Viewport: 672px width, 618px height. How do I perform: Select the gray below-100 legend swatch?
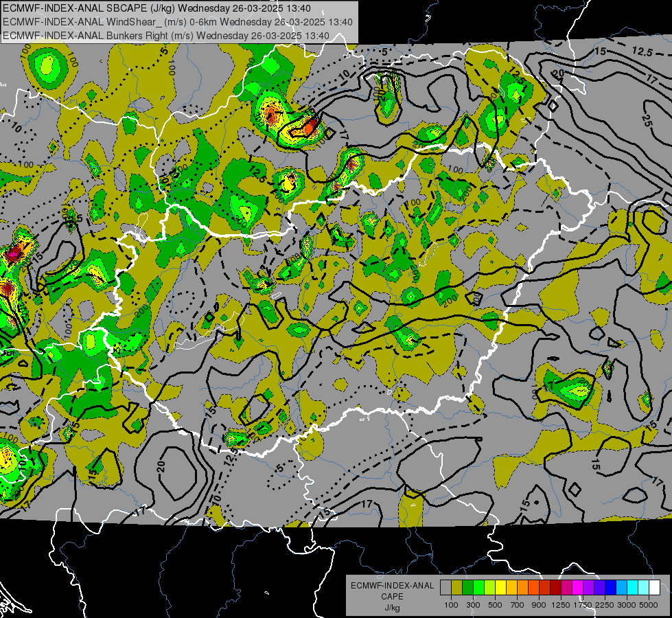445,588
